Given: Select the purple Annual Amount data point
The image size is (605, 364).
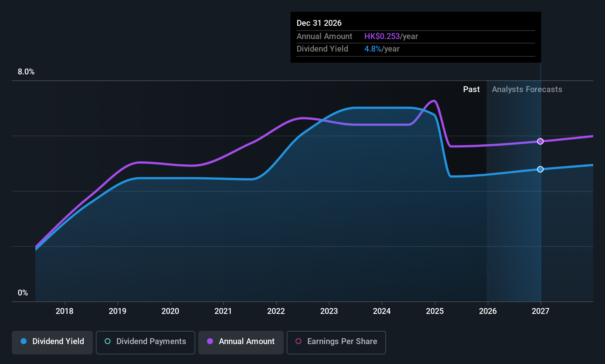Looking at the screenshot, I should 540,141.
